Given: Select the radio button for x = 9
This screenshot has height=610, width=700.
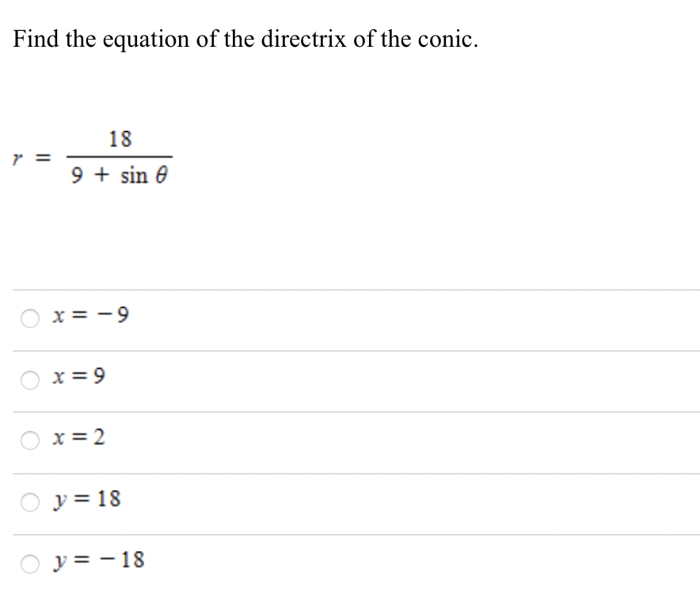Looking at the screenshot, I should 29,379.
